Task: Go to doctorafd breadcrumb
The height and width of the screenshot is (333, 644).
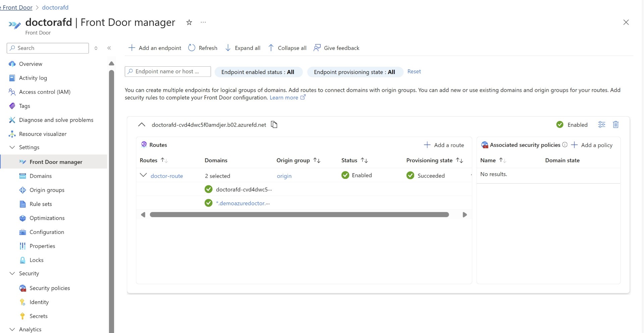Action: coord(55,7)
